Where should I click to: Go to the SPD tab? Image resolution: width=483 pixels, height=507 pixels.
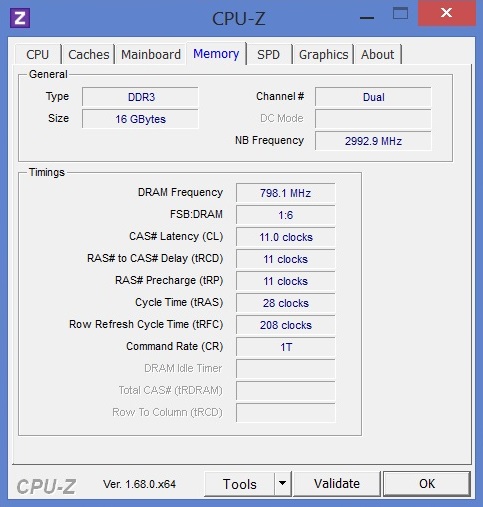(268, 54)
